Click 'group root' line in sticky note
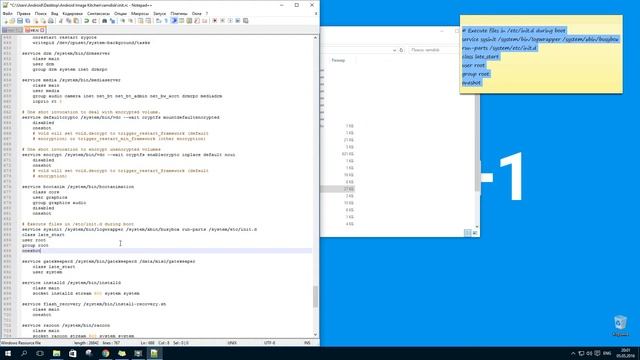The width and height of the screenshot is (640, 360). [476, 74]
